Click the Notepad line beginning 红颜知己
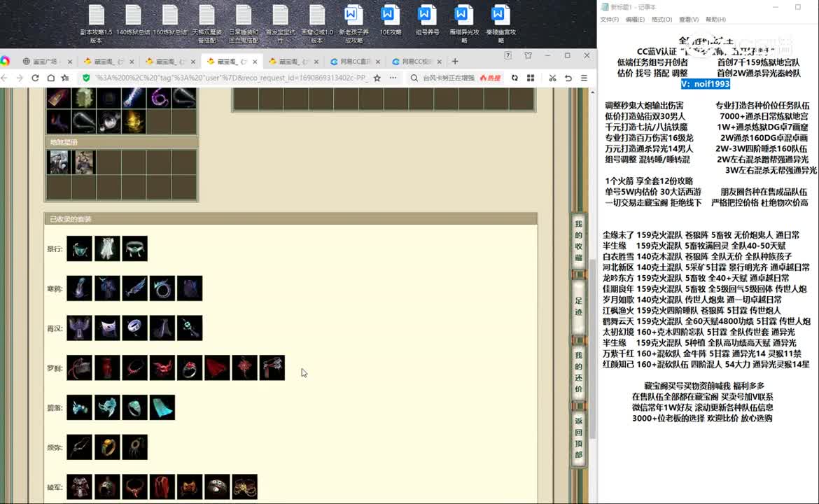Image resolution: width=819 pixels, height=504 pixels. pos(706,365)
